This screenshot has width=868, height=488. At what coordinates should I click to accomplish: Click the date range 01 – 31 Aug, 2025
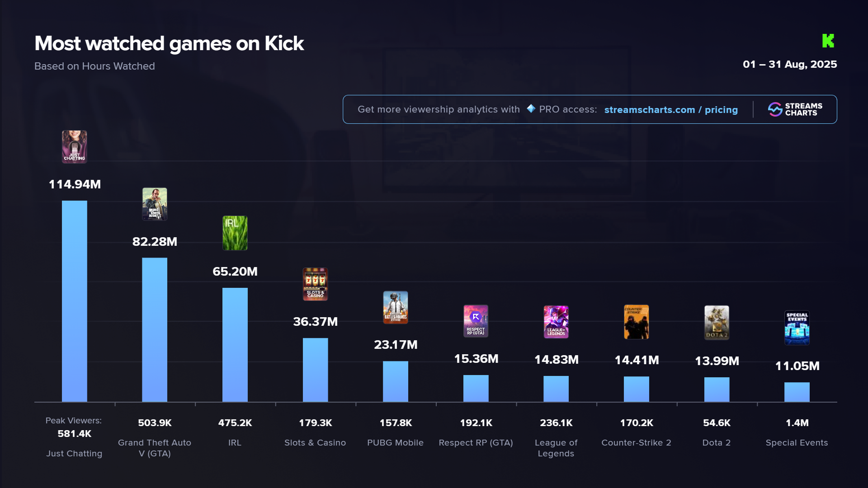789,65
